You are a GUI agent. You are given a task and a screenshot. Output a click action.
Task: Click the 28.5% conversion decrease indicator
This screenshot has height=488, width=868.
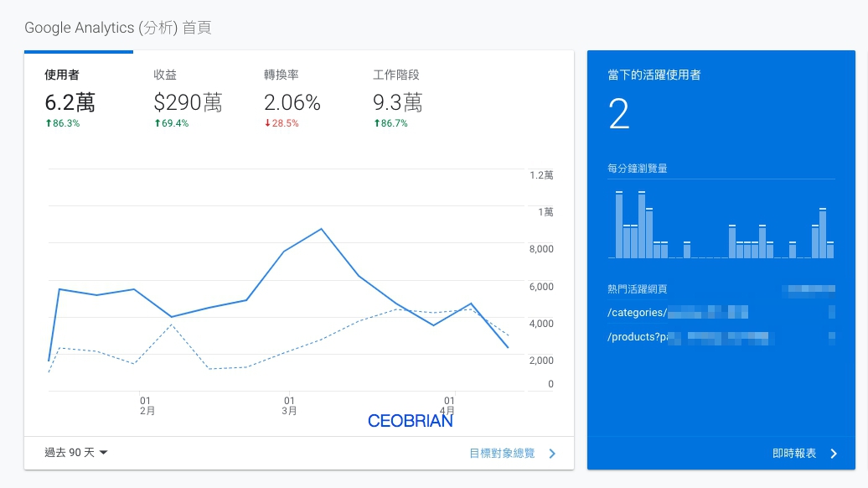click(x=282, y=123)
